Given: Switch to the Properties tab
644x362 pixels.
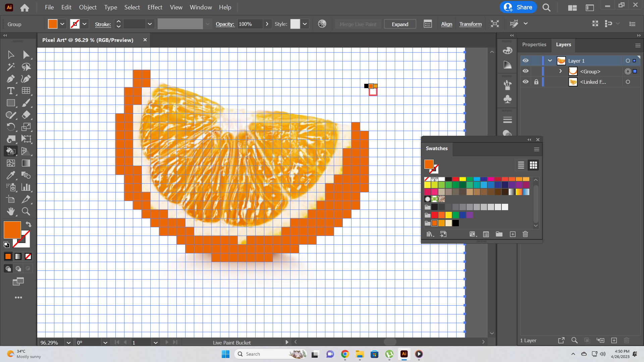Looking at the screenshot, I should (534, 45).
